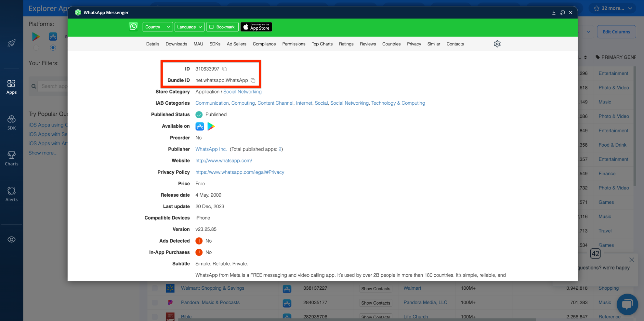644x321 pixels.
Task: Open the Apps section in the sidebar
Action: 11,87
